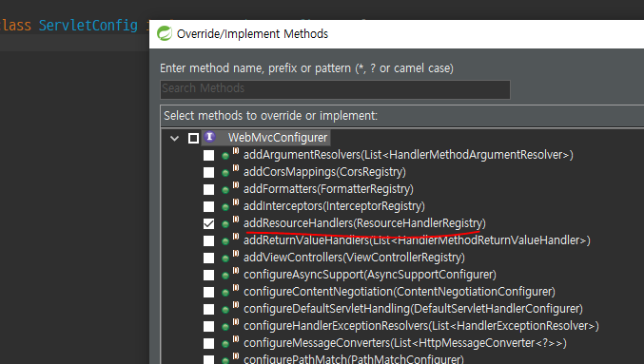
Task: Check the addArgumentResolvers checkbox
Action: [x=208, y=155]
